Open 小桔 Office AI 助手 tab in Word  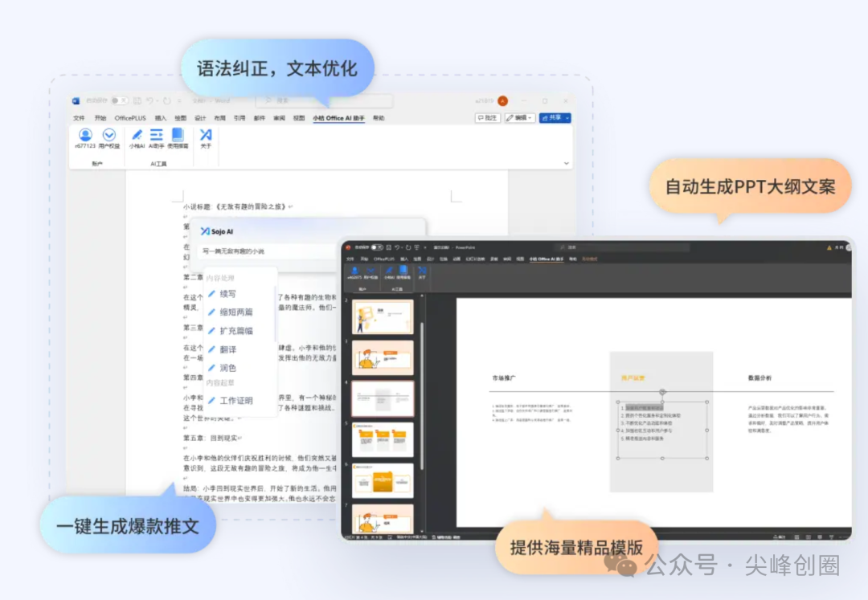point(338,118)
